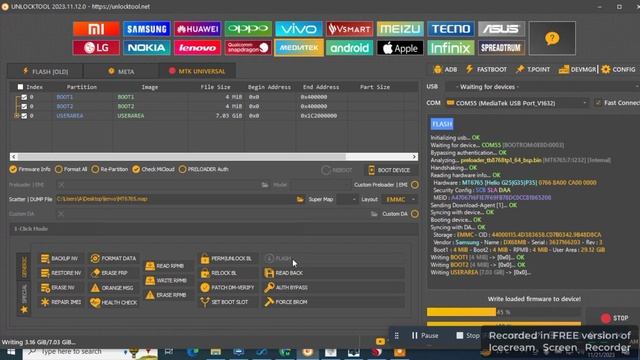Open the USB waiting for devices dropdown
640x360 pixels.
click(543, 87)
